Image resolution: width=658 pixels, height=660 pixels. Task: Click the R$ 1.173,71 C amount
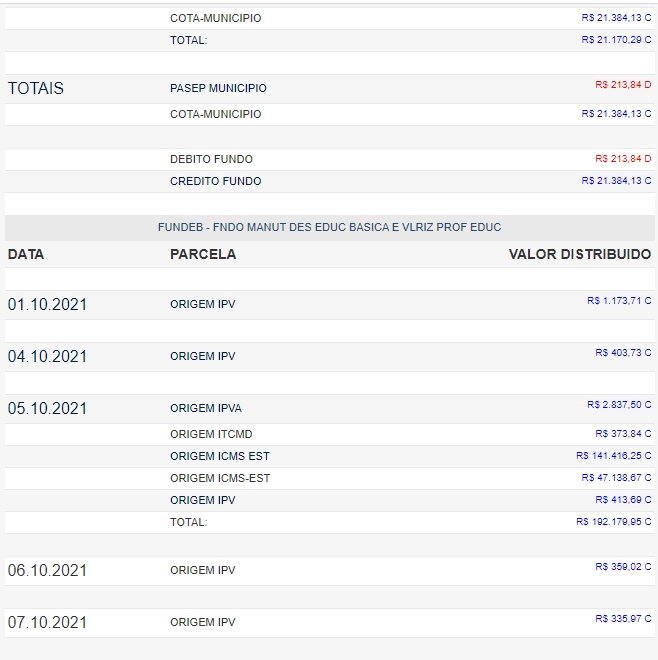(x=618, y=301)
